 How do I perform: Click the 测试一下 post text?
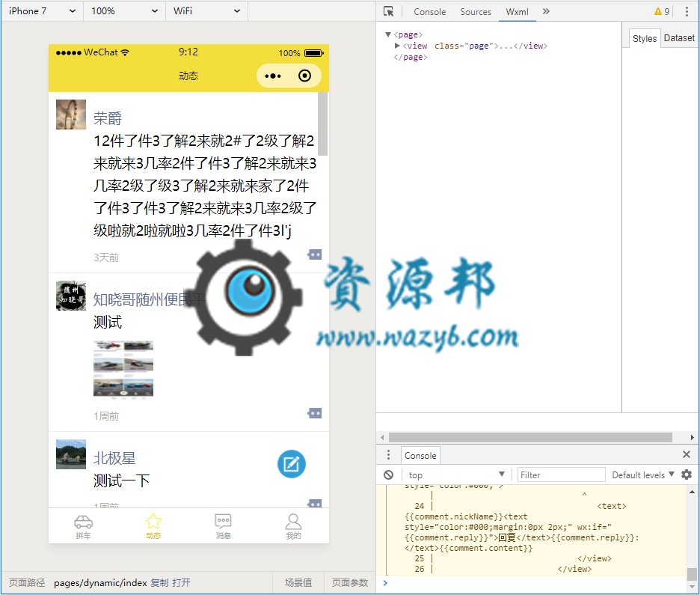coord(121,480)
